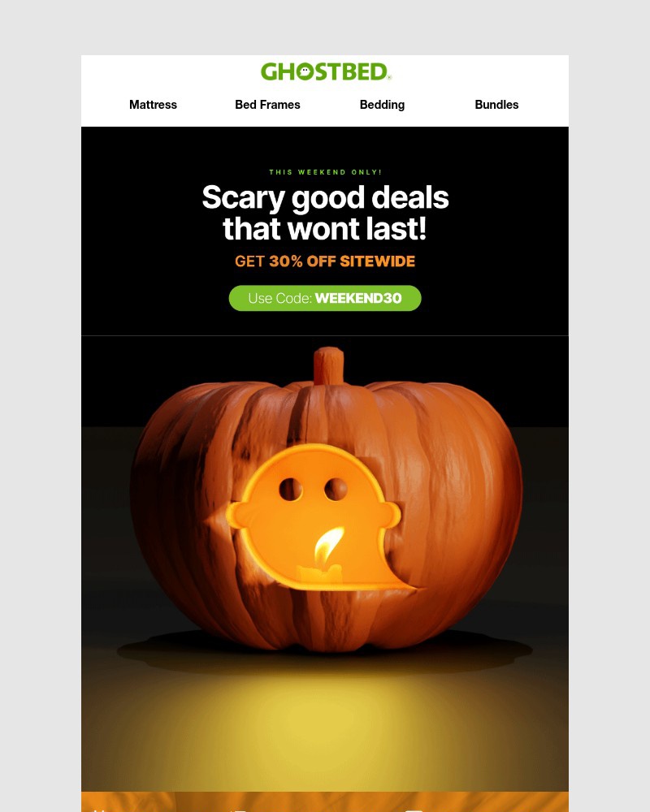Click the GET 30% OFF SITEWIDE text
650x812 pixels.
click(x=325, y=261)
